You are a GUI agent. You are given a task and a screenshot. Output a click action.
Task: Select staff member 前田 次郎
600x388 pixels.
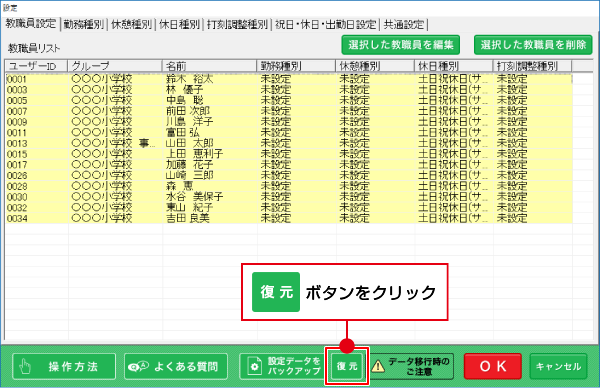coord(289,111)
